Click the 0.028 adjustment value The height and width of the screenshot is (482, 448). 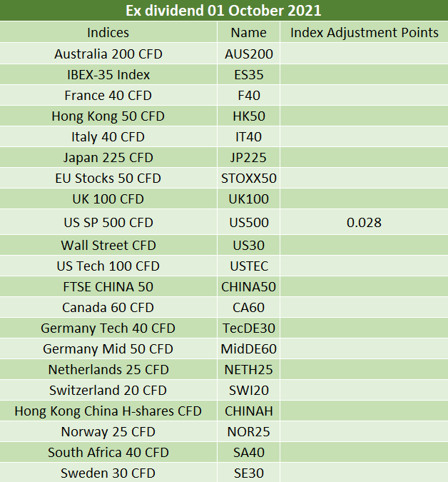click(364, 222)
